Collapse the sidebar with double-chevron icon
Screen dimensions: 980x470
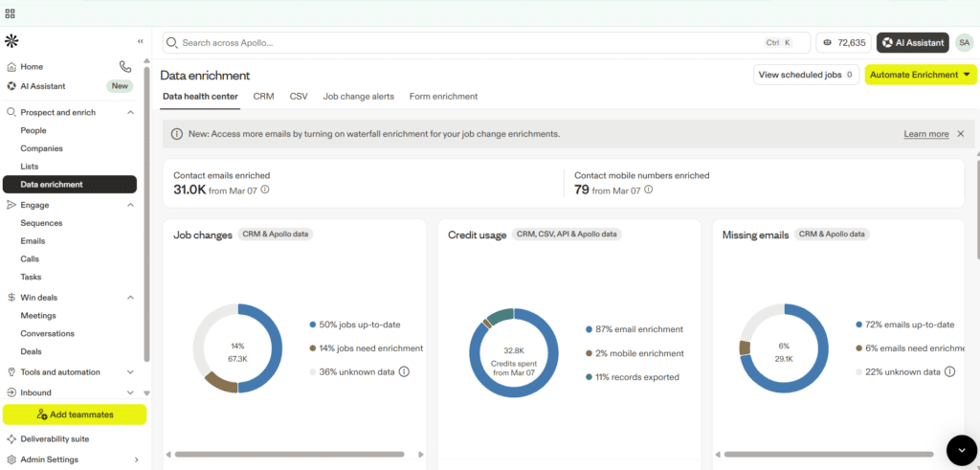(x=141, y=41)
